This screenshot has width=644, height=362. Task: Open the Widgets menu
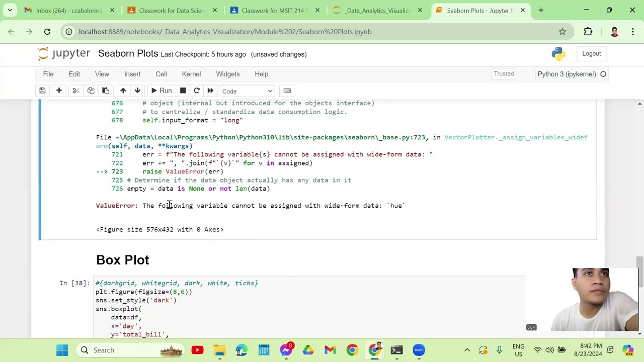coord(228,74)
